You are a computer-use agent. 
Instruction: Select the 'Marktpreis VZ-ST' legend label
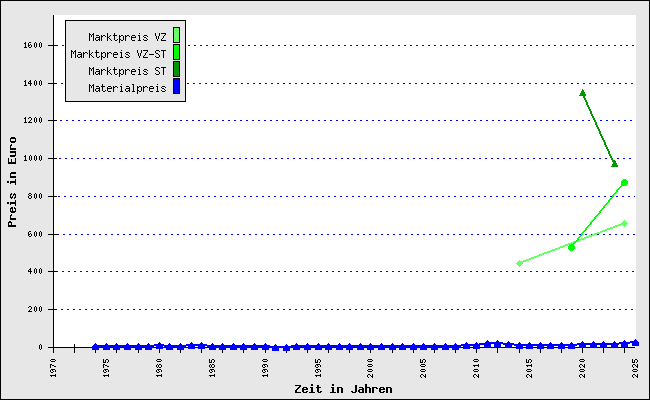point(118,54)
